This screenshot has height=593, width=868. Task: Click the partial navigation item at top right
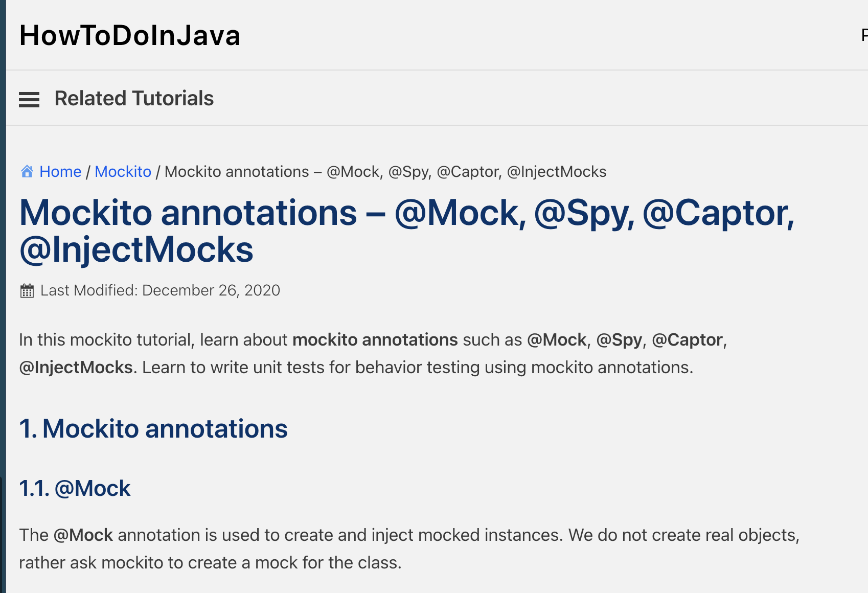(864, 35)
